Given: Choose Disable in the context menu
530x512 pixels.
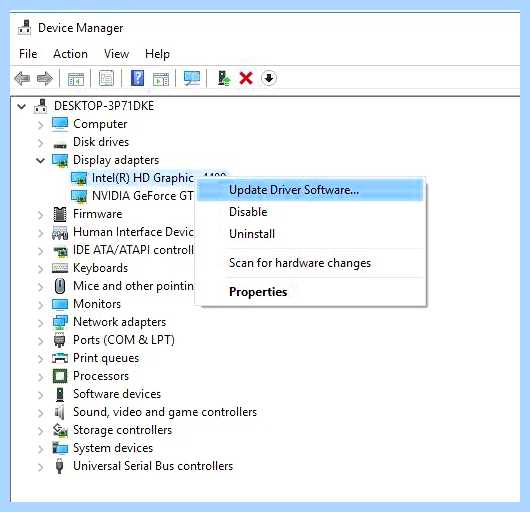Looking at the screenshot, I should pos(310,212).
